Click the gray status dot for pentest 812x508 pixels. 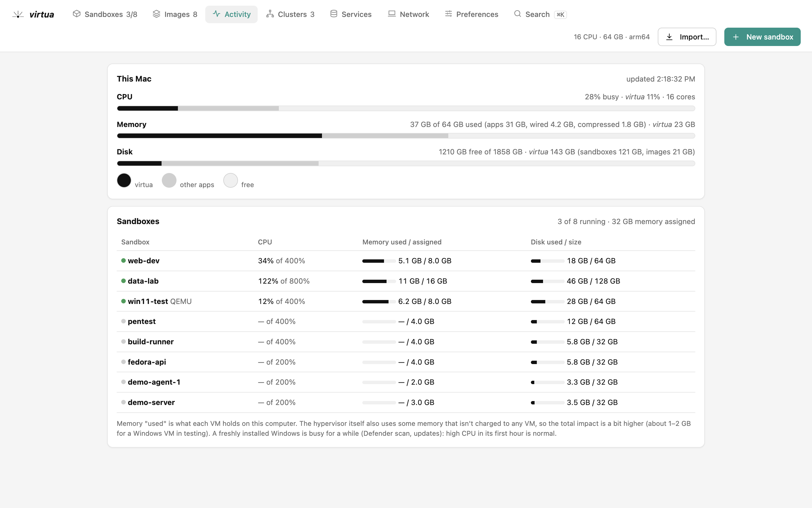(x=123, y=321)
